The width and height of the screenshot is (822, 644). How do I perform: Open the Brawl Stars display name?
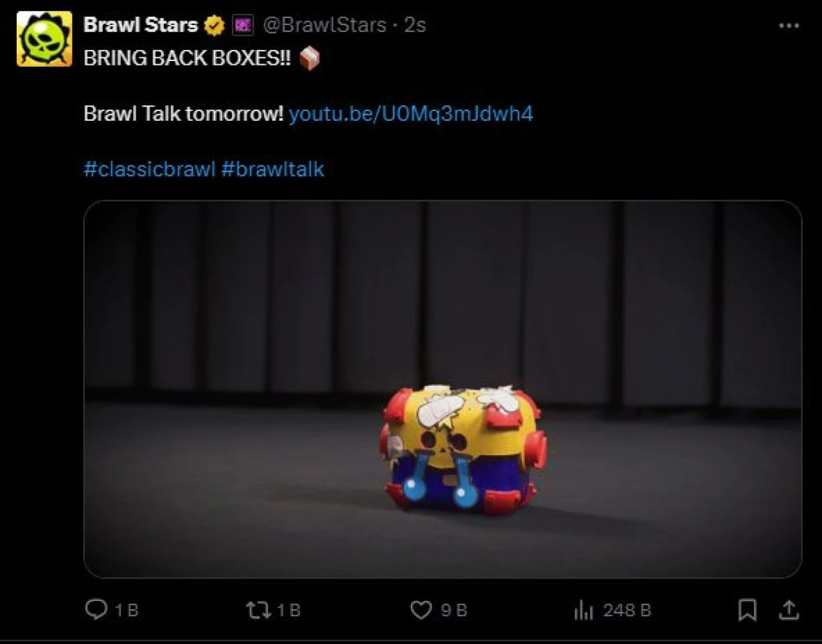pos(141,26)
